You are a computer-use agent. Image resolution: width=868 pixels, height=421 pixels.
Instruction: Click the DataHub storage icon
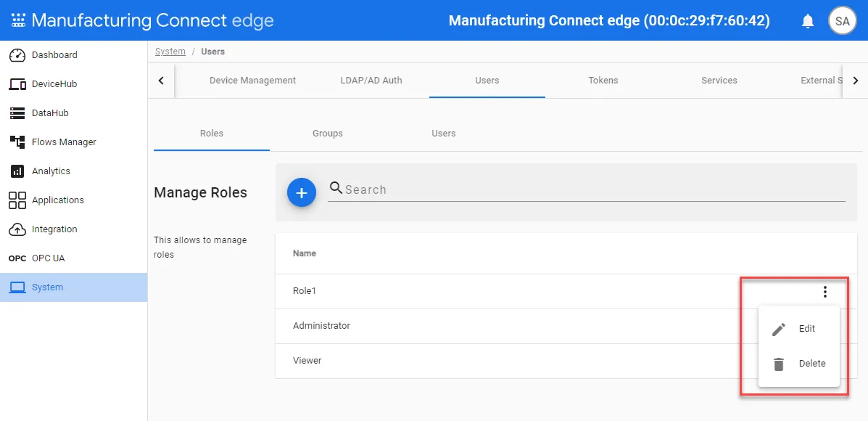coord(17,113)
